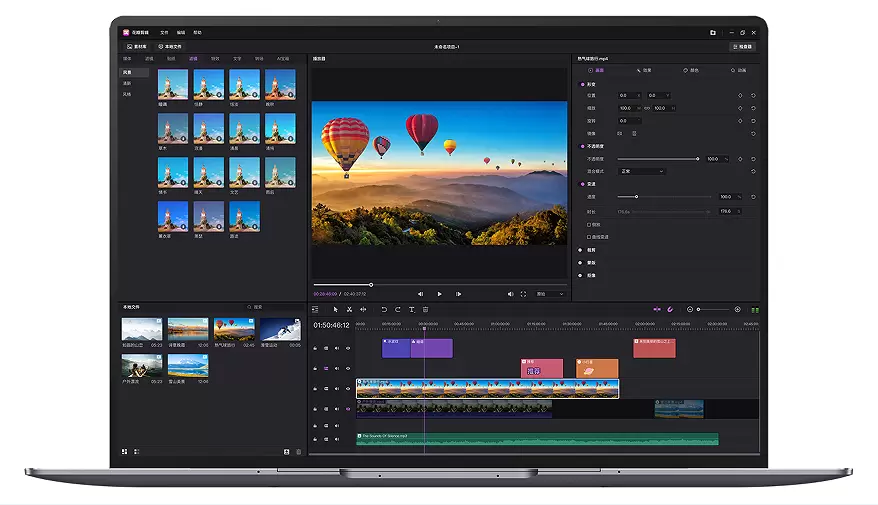The image size is (878, 505).
Task: Click the zoom-in plus icon on timeline
Action: [x=737, y=309]
